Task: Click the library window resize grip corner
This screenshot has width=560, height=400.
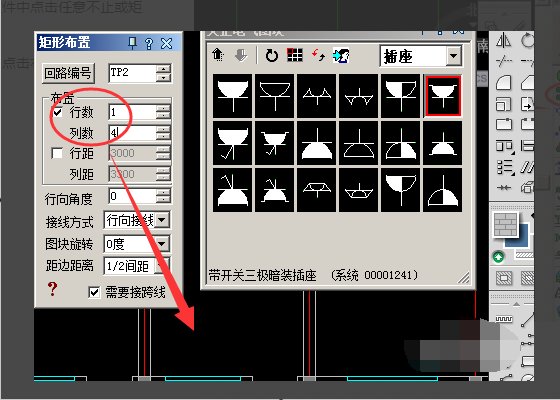Action: click(464, 278)
